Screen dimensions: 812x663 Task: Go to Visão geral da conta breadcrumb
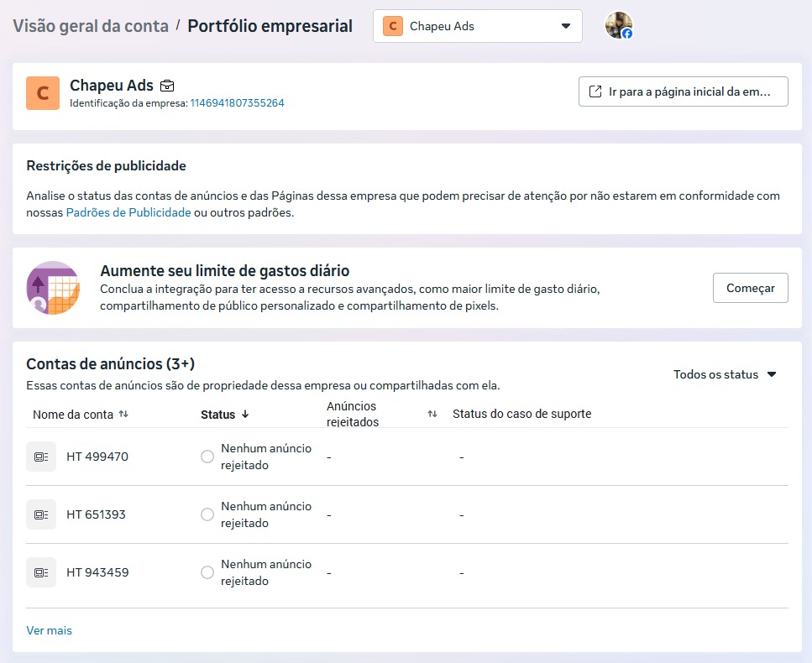point(91,26)
